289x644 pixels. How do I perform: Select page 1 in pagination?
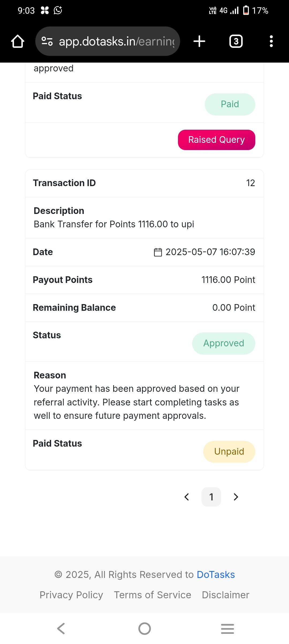coord(211,497)
